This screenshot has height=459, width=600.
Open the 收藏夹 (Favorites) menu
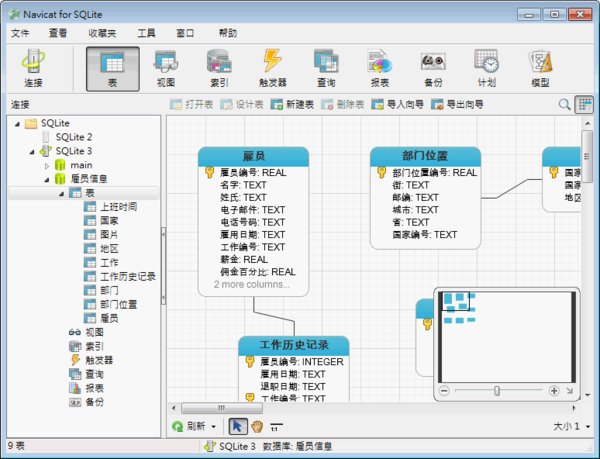102,33
